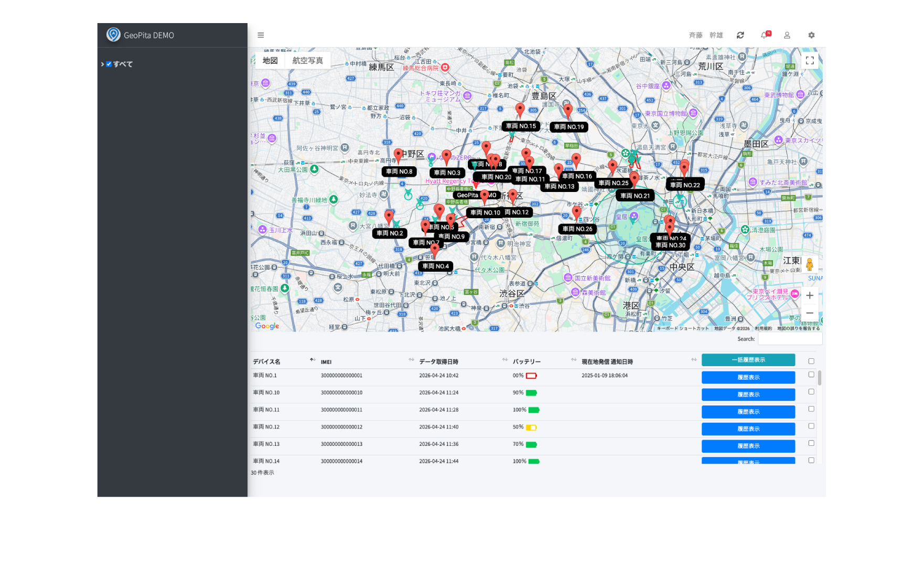Open the settings gear icon
This screenshot has height=566, width=924.
click(811, 35)
